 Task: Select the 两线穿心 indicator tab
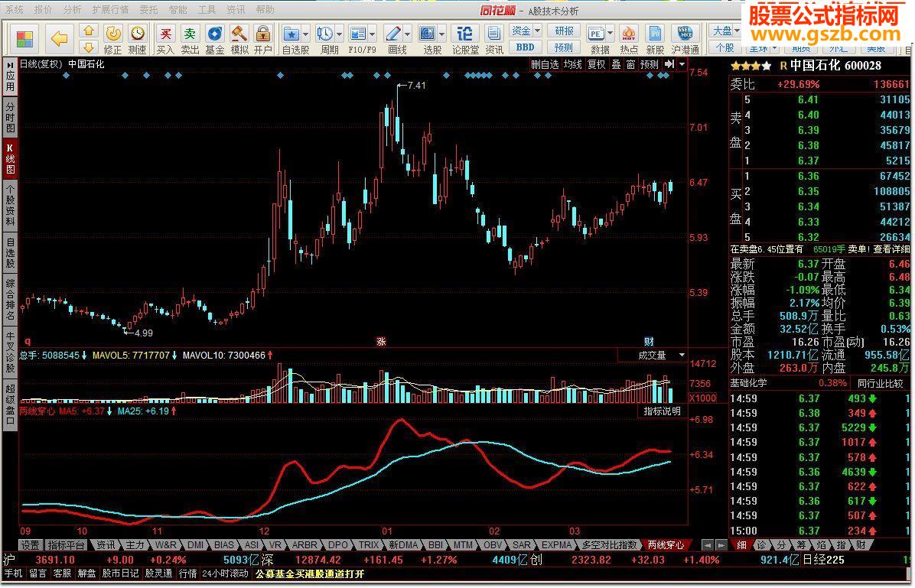click(666, 545)
